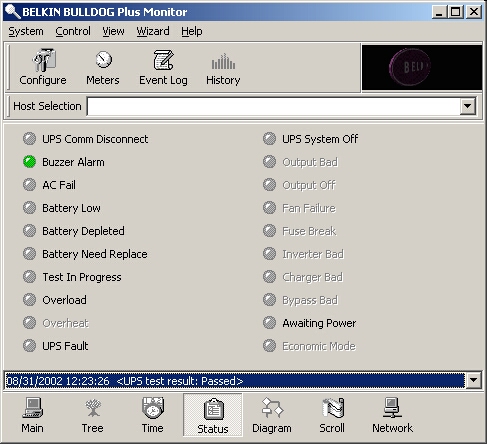Switch to the Scroll view icon
487x444 pixels.
tap(332, 415)
